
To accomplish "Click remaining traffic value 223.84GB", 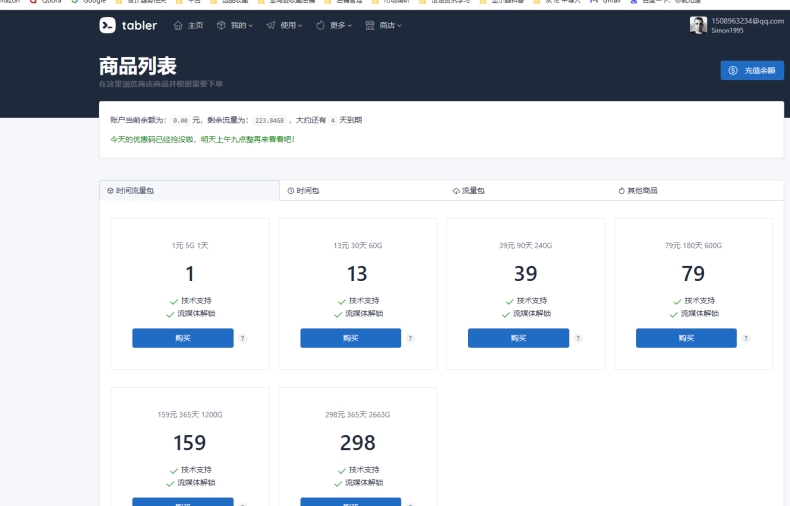I will [270, 120].
